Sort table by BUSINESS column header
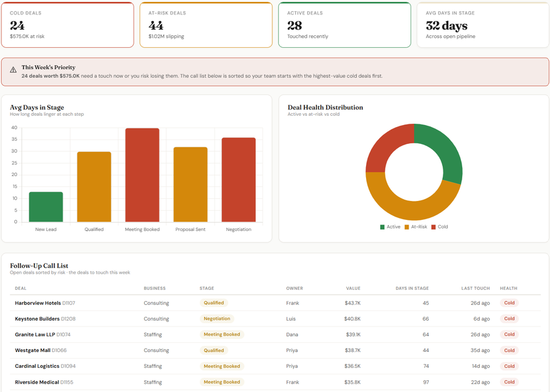Screen dimensions: 550x392 (x=155, y=288)
